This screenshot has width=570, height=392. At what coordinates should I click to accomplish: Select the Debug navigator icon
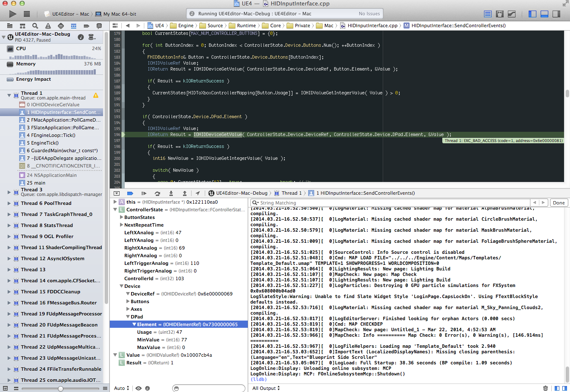point(73,26)
